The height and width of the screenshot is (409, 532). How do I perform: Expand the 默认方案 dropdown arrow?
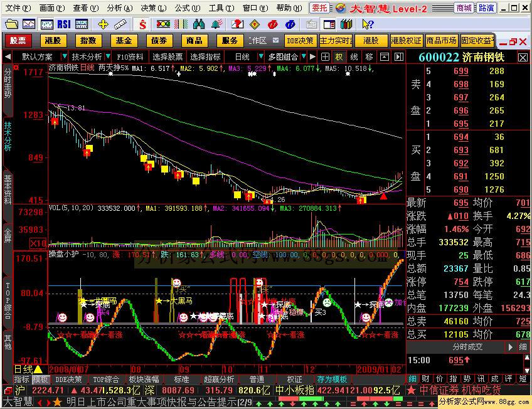[x=64, y=56]
